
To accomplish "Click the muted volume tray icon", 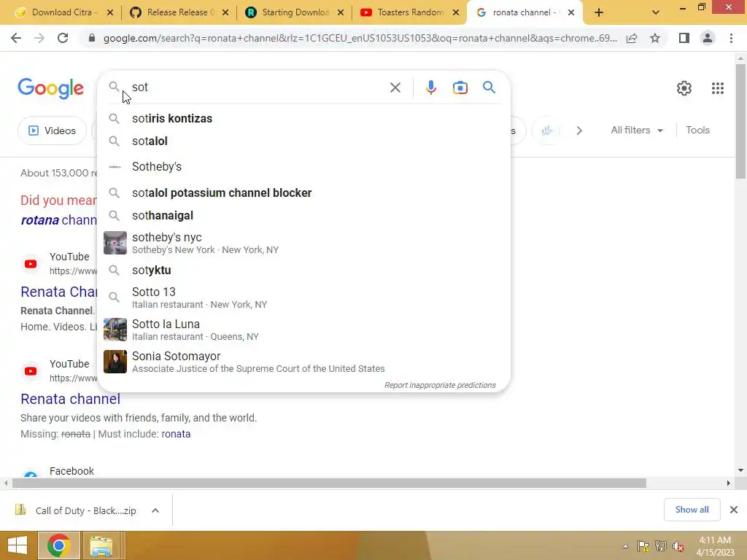I will coord(678,547).
